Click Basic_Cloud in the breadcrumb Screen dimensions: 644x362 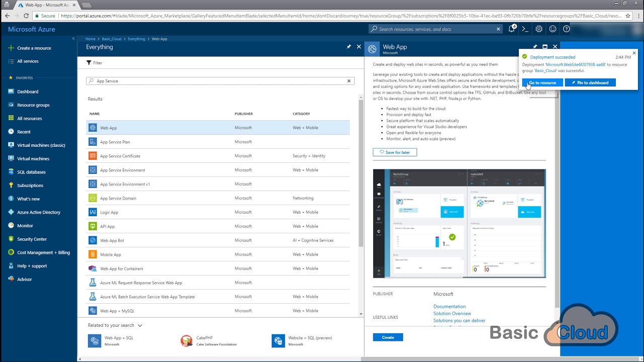click(x=112, y=39)
